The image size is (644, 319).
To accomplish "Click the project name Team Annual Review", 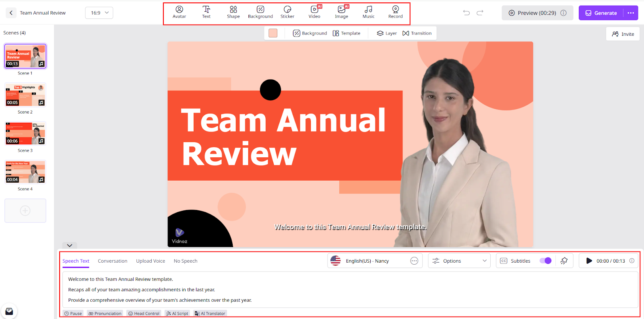I will pyautogui.click(x=43, y=13).
